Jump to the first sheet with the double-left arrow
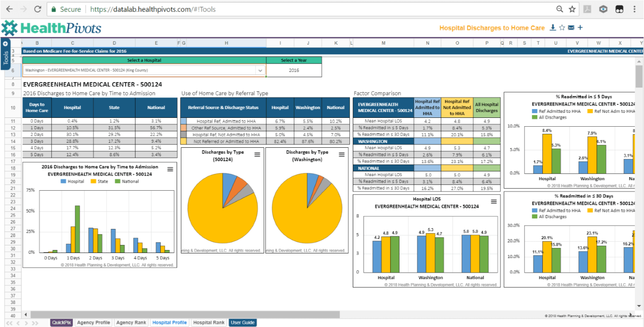 (9, 323)
